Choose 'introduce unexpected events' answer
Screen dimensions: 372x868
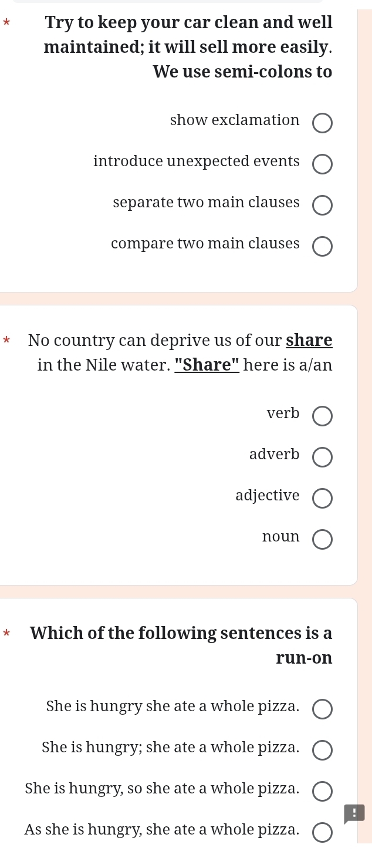[x=322, y=164]
